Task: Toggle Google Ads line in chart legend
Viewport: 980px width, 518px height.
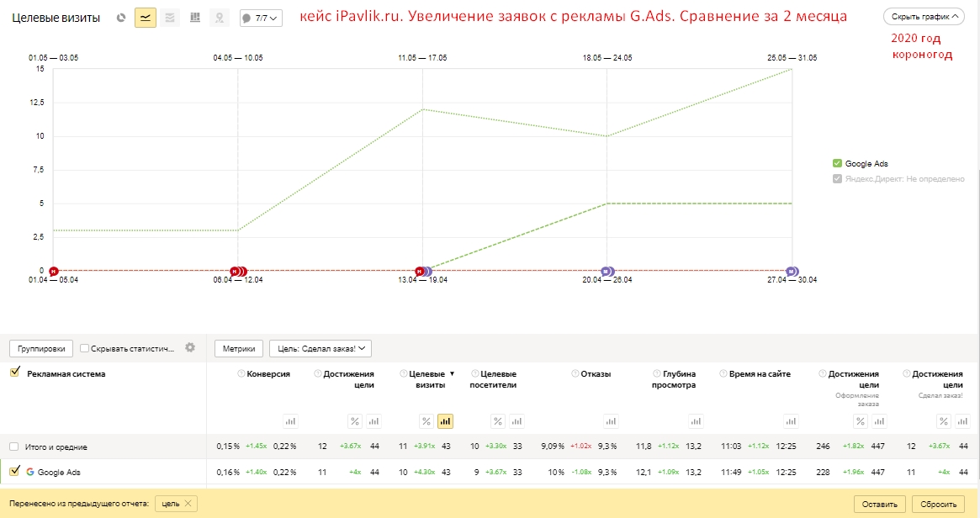Action: click(x=838, y=163)
